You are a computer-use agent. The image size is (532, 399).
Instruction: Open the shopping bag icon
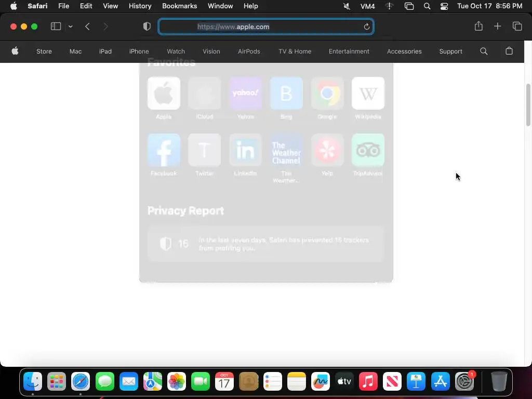click(x=509, y=51)
